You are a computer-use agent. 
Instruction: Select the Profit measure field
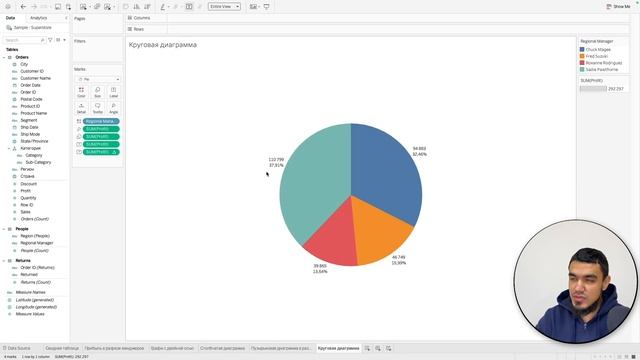[25, 191]
